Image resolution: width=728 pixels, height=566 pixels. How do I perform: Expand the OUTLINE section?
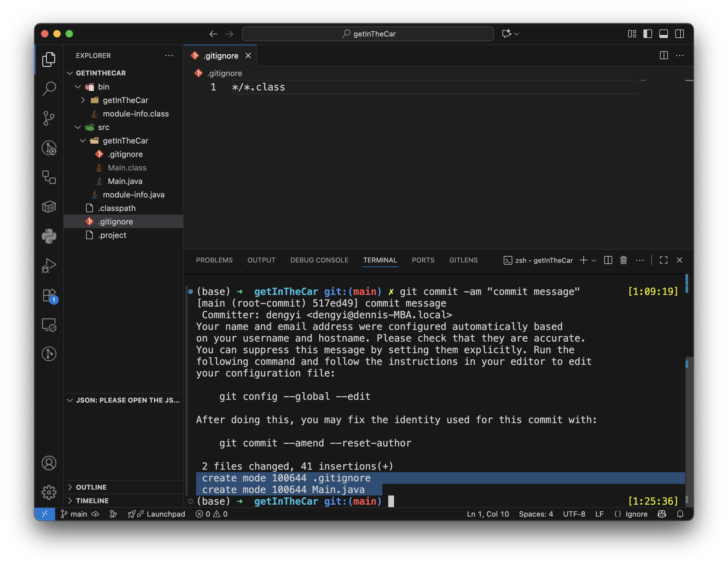pyautogui.click(x=91, y=487)
